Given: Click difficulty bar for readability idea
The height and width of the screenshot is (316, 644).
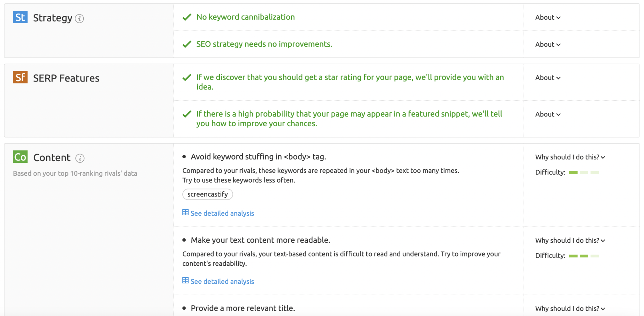Looking at the screenshot, I should 584,256.
